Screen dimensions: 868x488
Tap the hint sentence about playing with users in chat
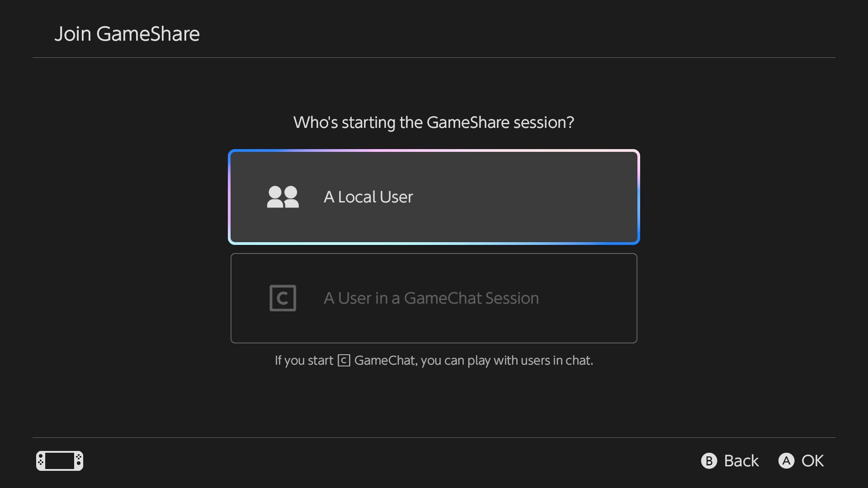pos(434,360)
